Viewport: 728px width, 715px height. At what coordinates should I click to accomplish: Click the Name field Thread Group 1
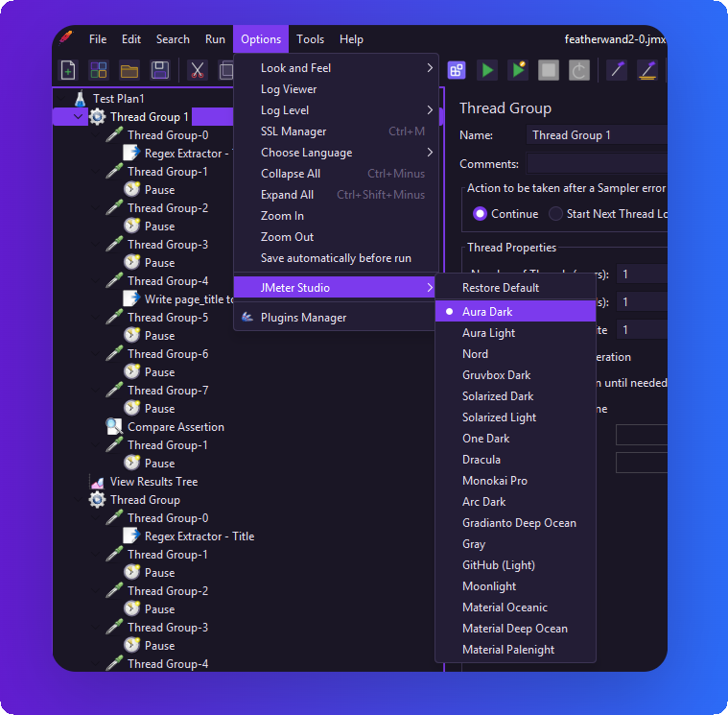(597, 135)
